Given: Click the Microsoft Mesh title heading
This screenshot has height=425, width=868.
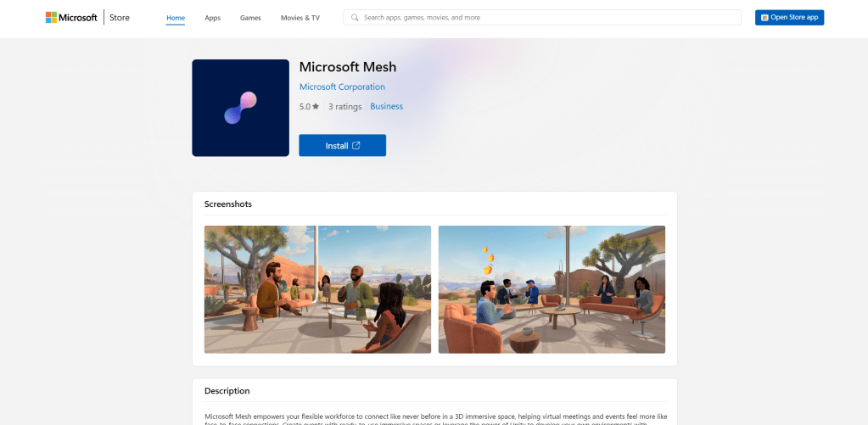Looking at the screenshot, I should 348,67.
